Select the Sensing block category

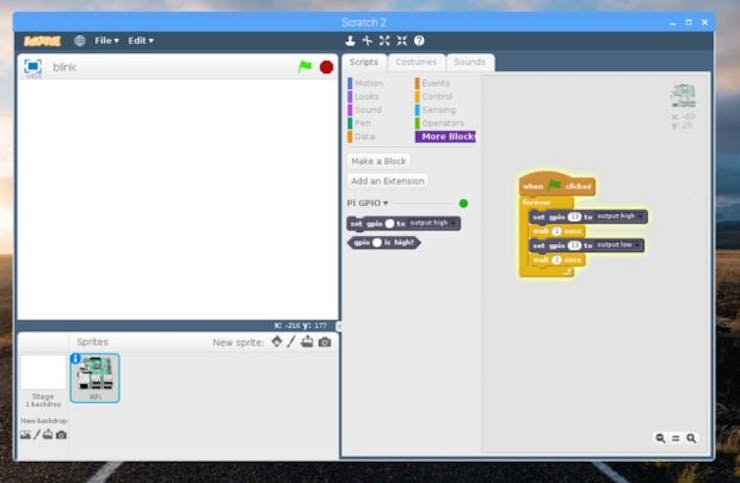click(x=435, y=110)
